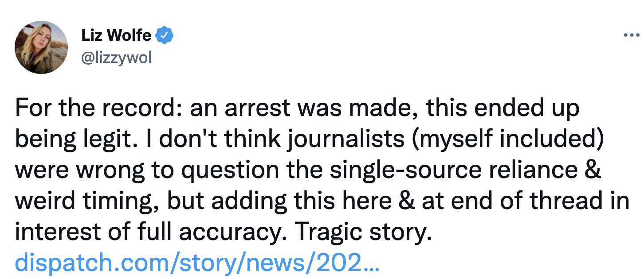Click the phrase "Tragic story." in tweet
The height and width of the screenshot is (279, 644).
coord(363,232)
